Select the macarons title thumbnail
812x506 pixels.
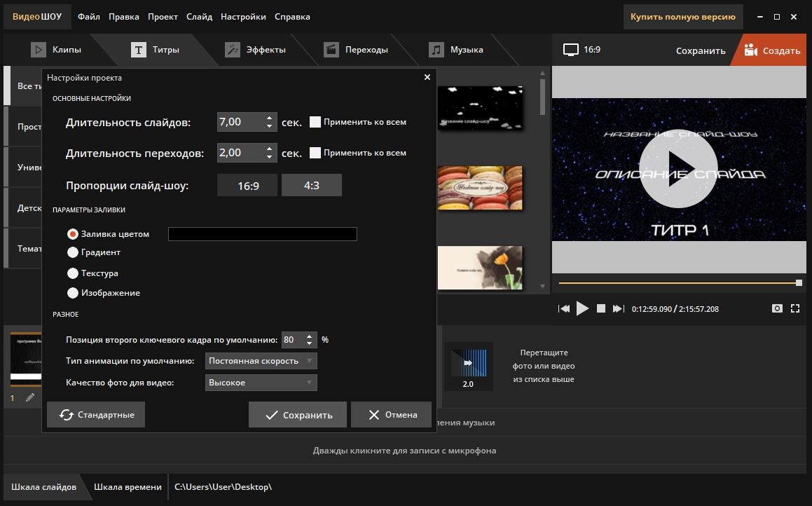pos(480,188)
